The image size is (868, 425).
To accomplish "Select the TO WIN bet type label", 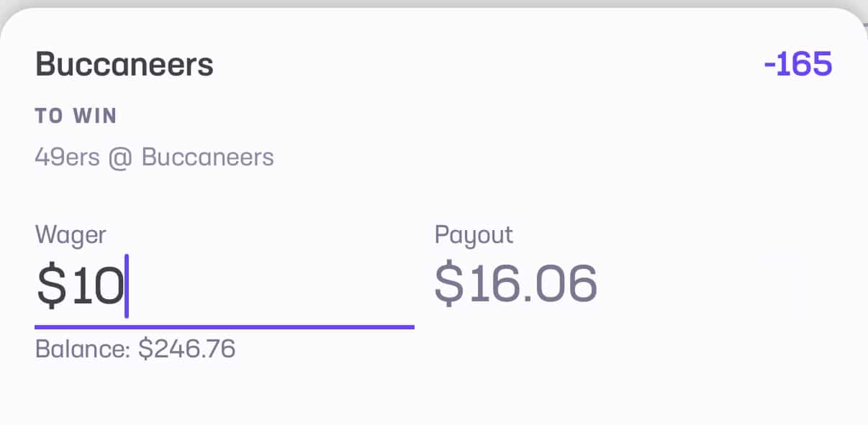I will tap(76, 116).
